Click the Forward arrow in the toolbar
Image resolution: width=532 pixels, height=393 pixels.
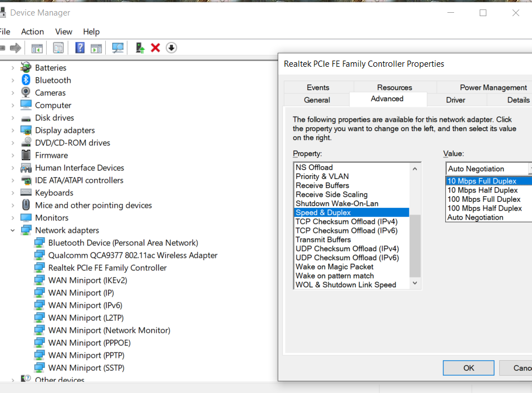[x=16, y=48]
